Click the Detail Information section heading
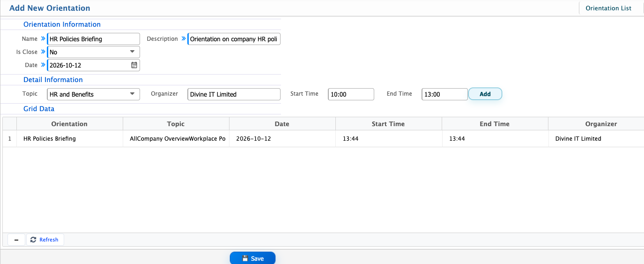The width and height of the screenshot is (644, 264). click(53, 80)
